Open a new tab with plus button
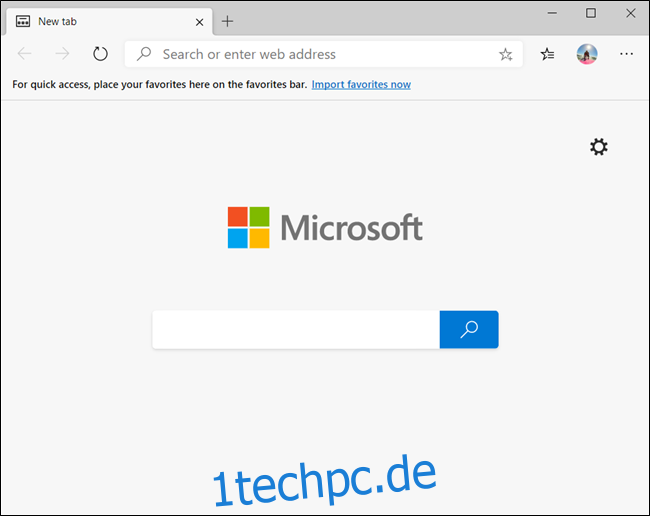 [x=227, y=21]
